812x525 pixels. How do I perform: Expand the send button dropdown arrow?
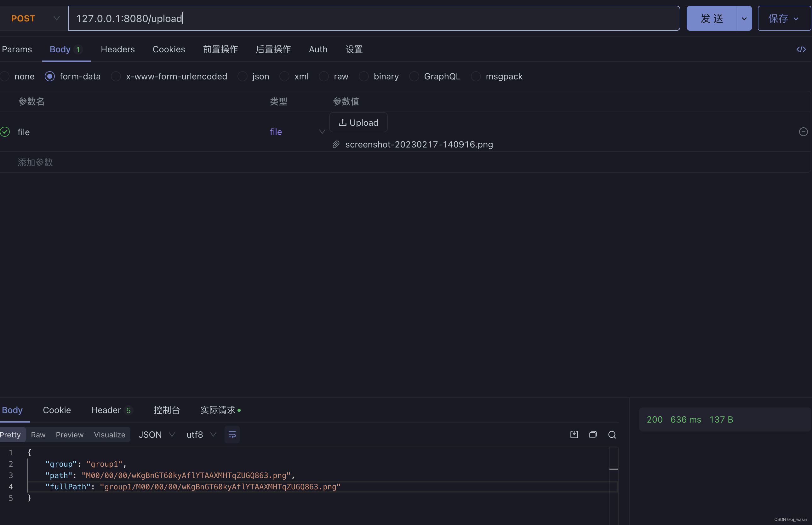744,18
